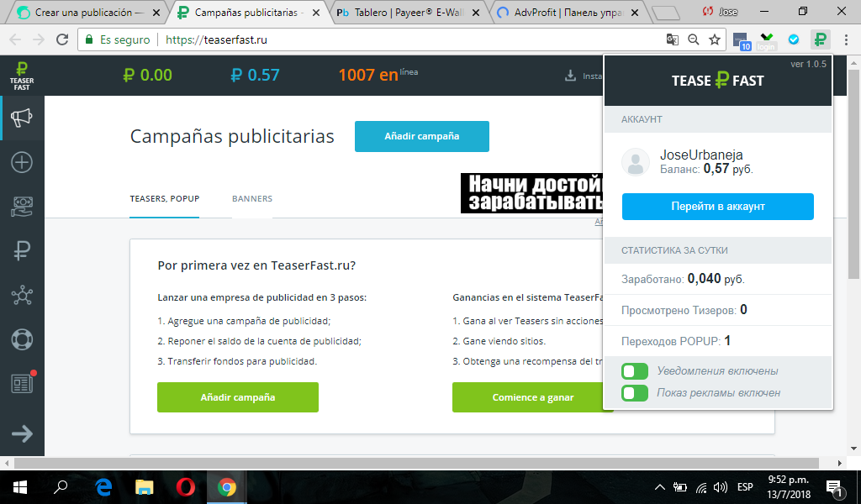Image resolution: width=861 pixels, height=504 pixels.
Task: Select the TEASERS, POPUP tab
Action: point(165,198)
